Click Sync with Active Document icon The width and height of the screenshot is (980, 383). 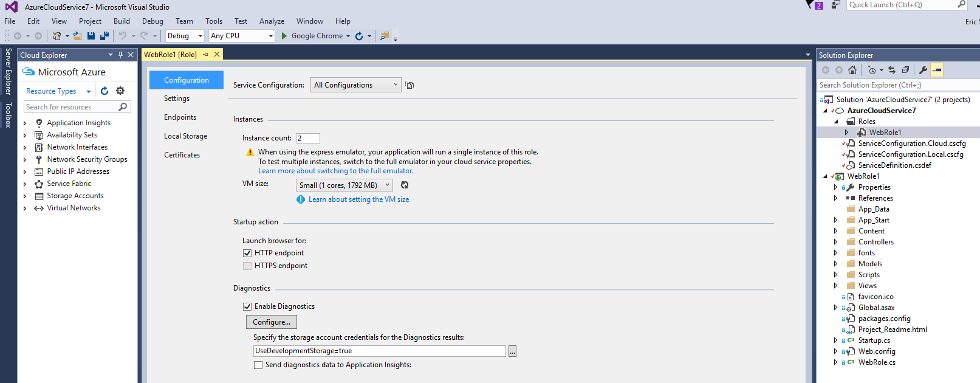click(891, 70)
